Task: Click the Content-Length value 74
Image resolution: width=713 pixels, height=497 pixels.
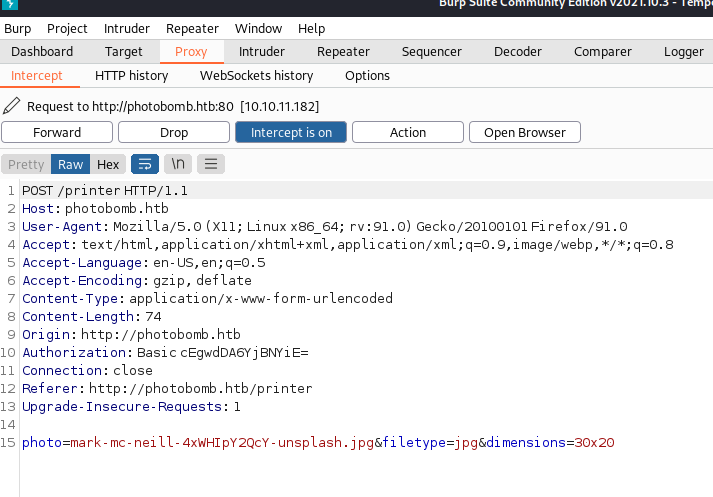Action: coord(153,316)
